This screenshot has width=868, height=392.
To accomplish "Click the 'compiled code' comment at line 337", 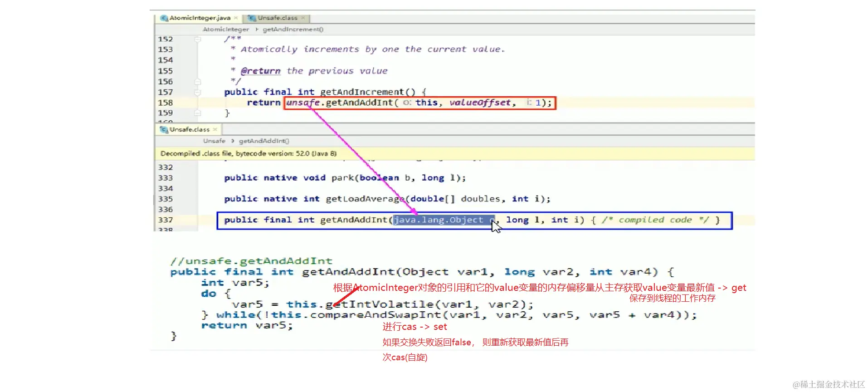I will point(655,220).
